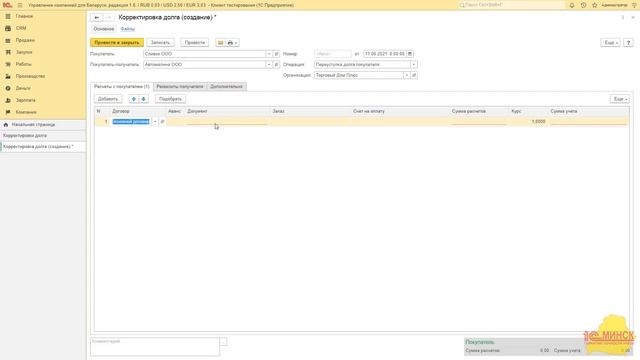Move table row up with arrow
640x360 pixels.
pyautogui.click(x=133, y=99)
